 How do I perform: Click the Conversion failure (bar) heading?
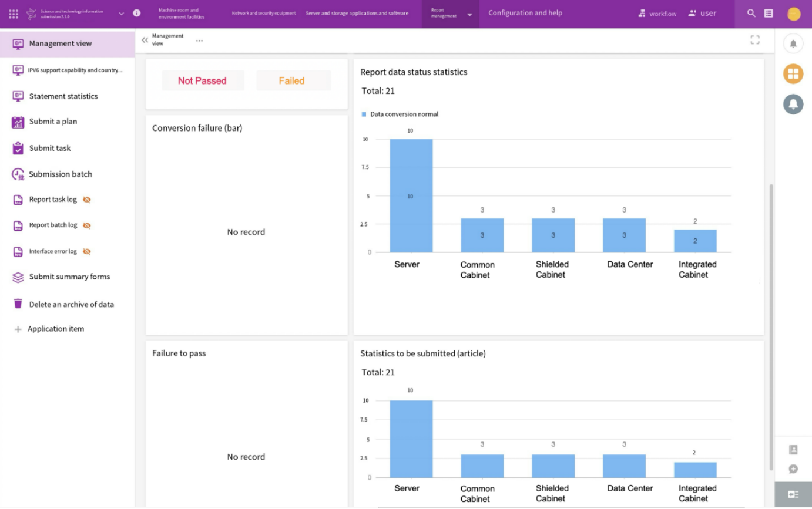coord(197,128)
